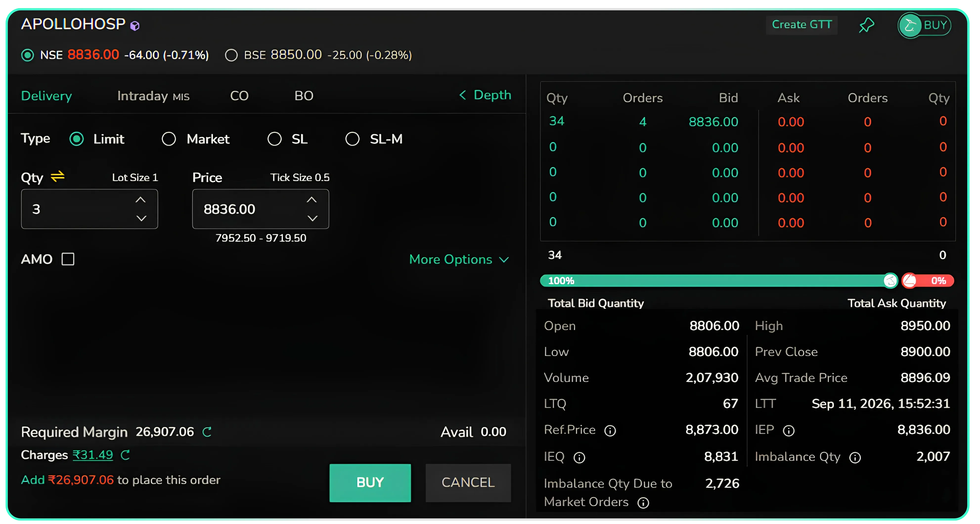Viewport: 980px width, 524px height.
Task: Open the CO order tab
Action: coord(239,95)
